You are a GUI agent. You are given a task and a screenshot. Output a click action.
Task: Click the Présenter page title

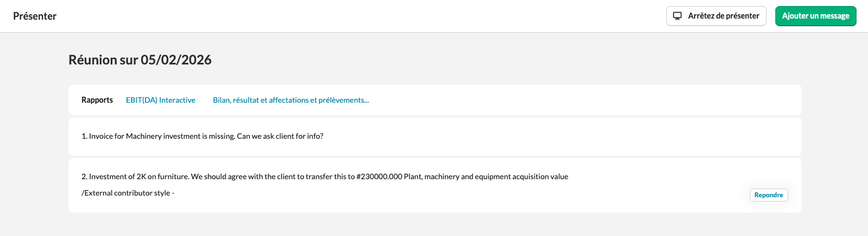pyautogui.click(x=35, y=16)
